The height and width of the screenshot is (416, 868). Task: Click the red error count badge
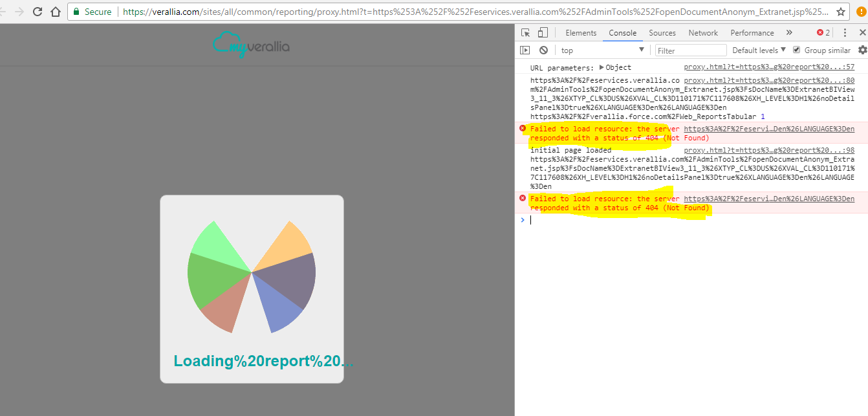point(823,32)
